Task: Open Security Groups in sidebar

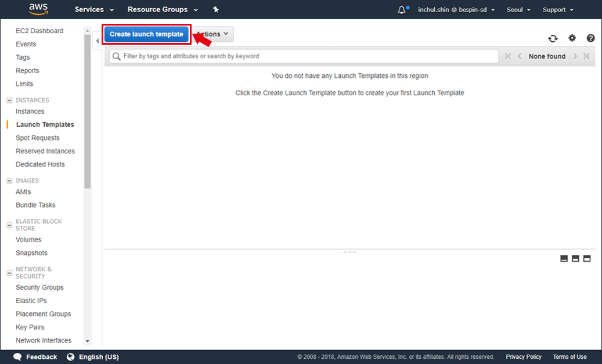Action: 39,287
